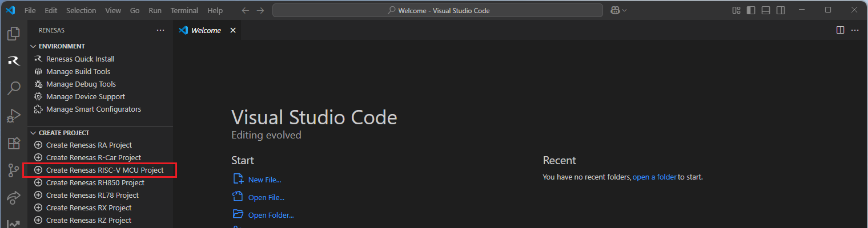Open the Extensions view
Screen dimensions: 868x228
13,143
